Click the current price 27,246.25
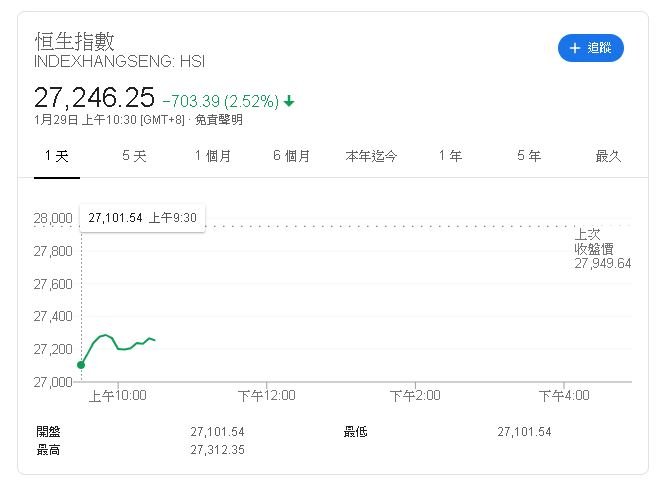Screen dimensions: 671x494 tap(94, 97)
